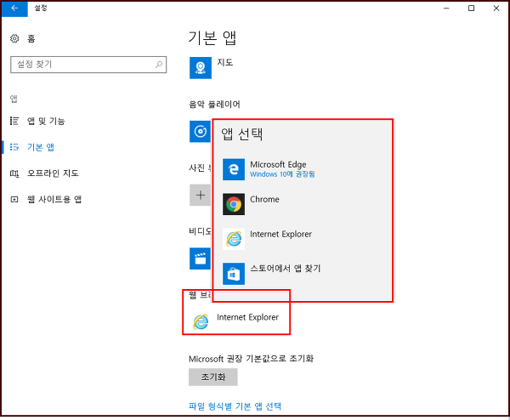Click the Microsoft Edge icon
510x420 pixels.
click(234, 169)
